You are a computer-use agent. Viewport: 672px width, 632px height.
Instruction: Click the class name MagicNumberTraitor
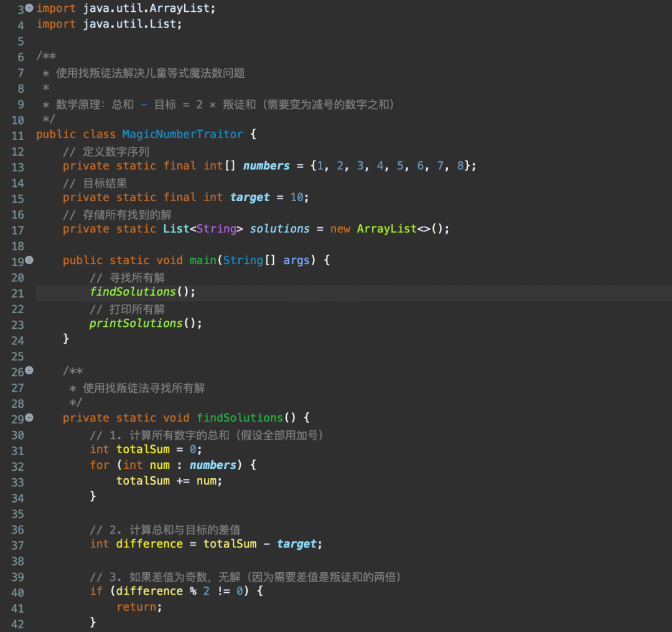(x=182, y=134)
